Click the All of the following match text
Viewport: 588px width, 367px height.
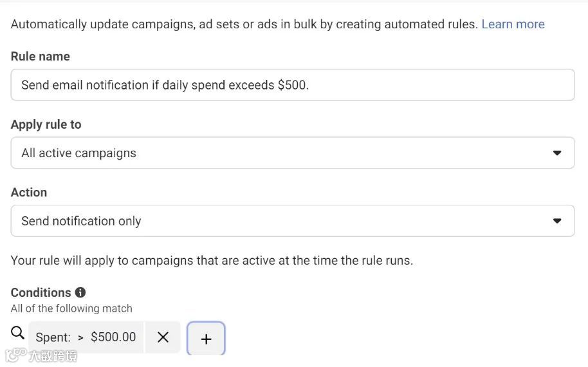(x=71, y=308)
